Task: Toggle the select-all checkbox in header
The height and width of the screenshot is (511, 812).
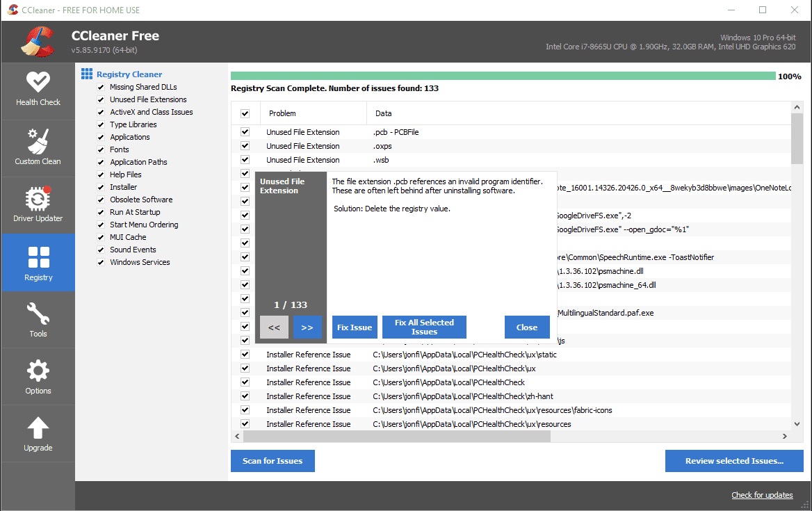Action: [245, 113]
